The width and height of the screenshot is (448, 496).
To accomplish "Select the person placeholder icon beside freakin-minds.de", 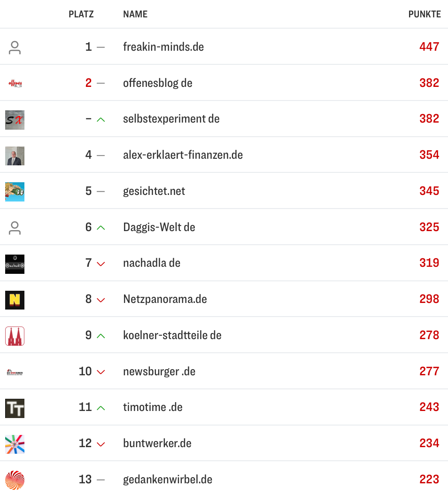I will tap(15, 47).
